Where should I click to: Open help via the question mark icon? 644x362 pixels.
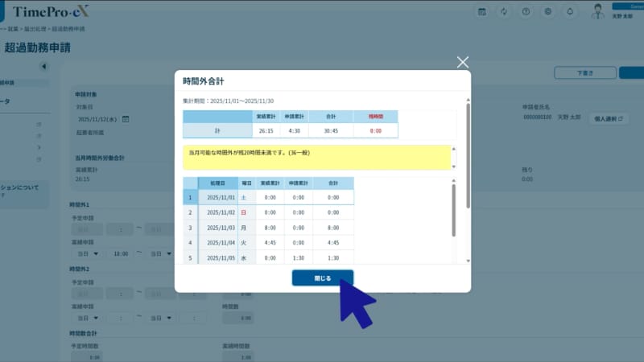tap(526, 12)
